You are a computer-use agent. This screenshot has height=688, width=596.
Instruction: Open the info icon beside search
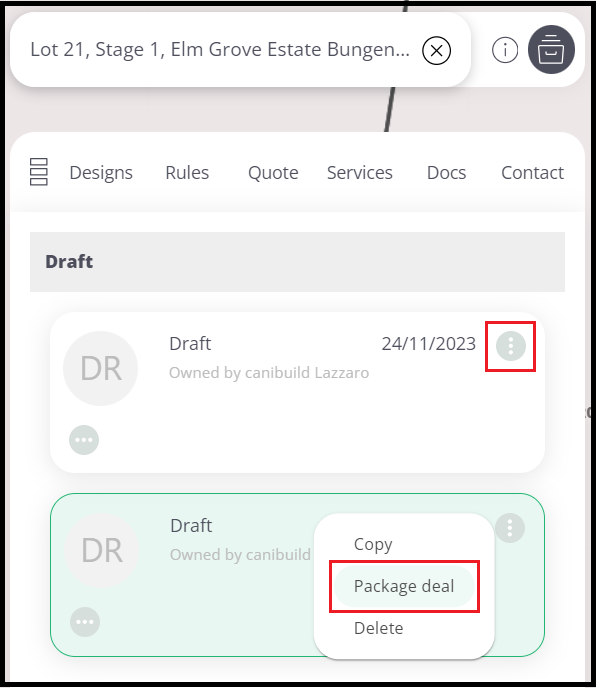click(505, 50)
